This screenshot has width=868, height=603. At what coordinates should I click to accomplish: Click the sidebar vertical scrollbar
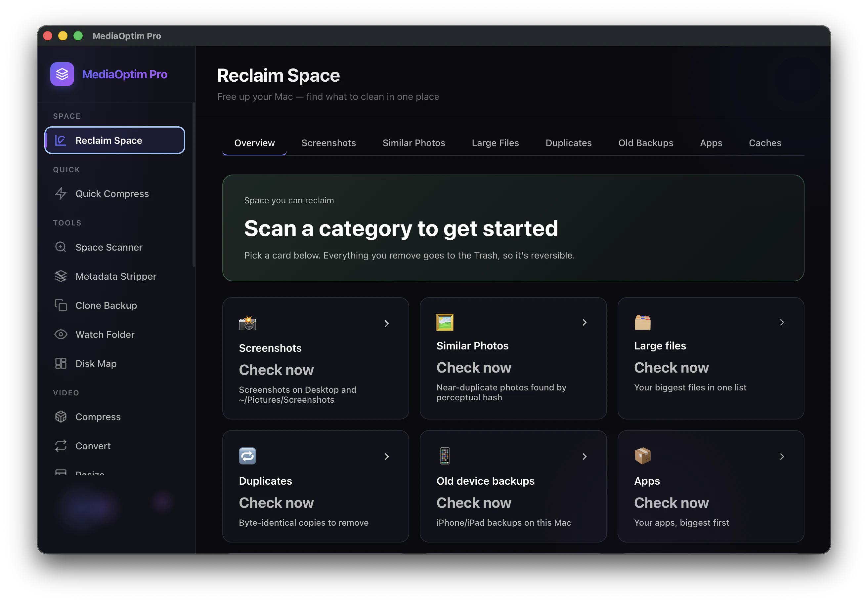pos(194,185)
